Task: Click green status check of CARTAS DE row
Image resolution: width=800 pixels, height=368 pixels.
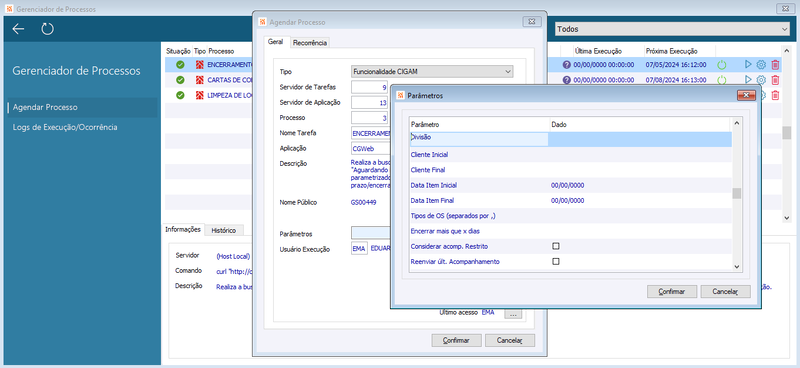Action: (180, 80)
